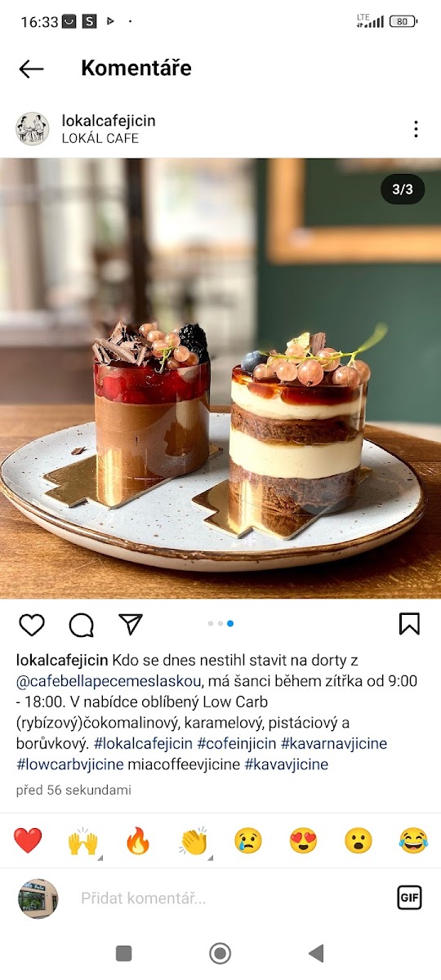Screen dimensions: 441x980
Task: Insert the fire emoji reaction
Action: (x=138, y=840)
